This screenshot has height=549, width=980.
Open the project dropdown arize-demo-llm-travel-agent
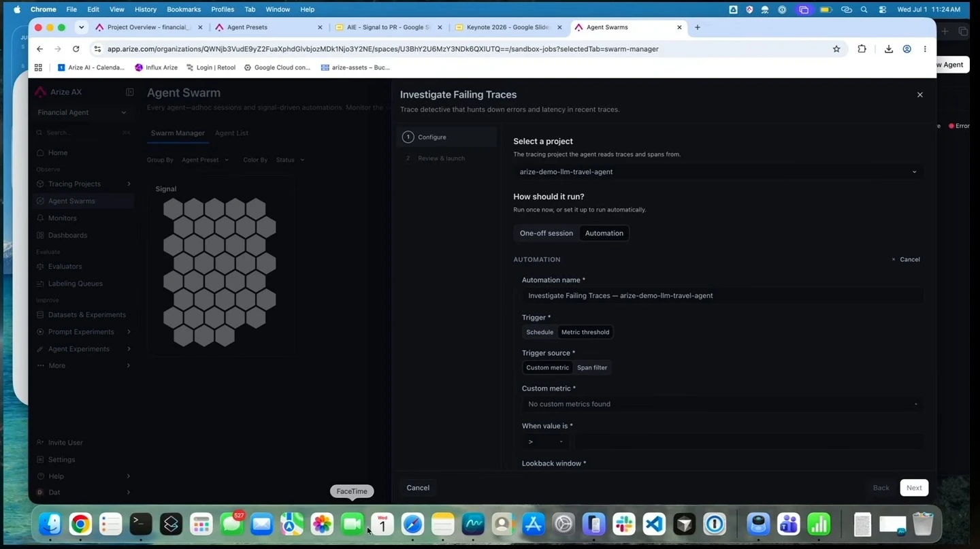point(718,172)
